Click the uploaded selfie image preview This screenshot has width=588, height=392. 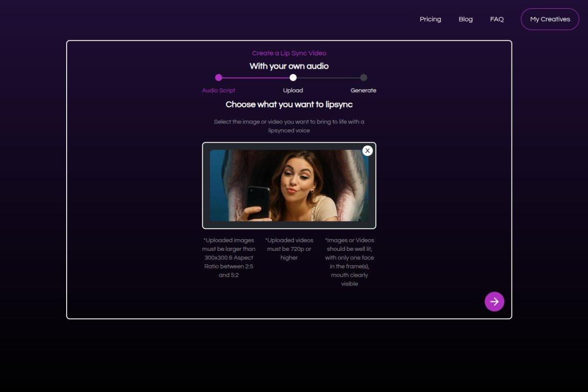tap(289, 186)
